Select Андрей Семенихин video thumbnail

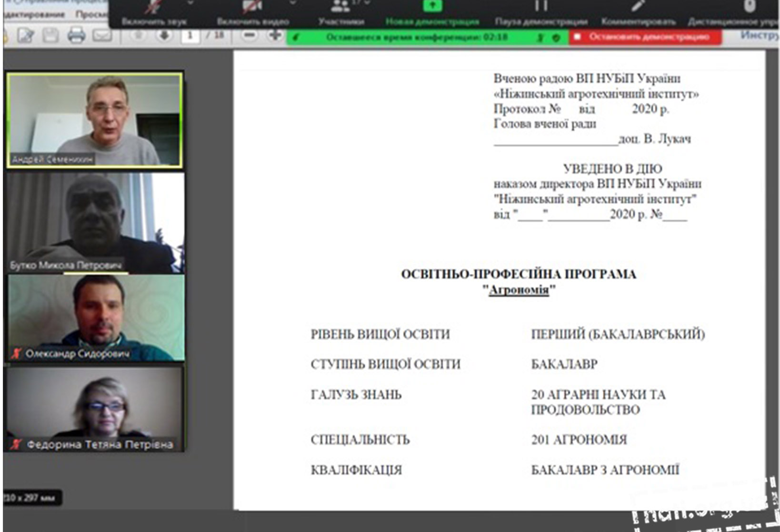tap(94, 120)
